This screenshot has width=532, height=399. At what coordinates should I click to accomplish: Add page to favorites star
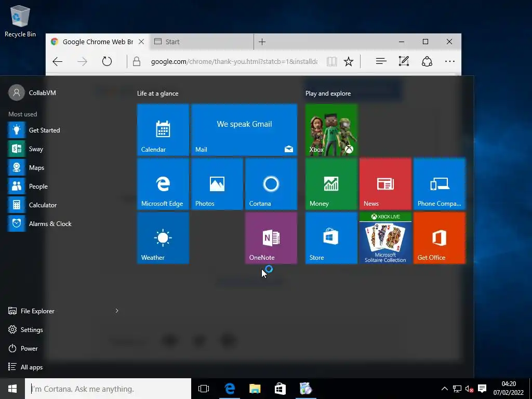pyautogui.click(x=349, y=61)
